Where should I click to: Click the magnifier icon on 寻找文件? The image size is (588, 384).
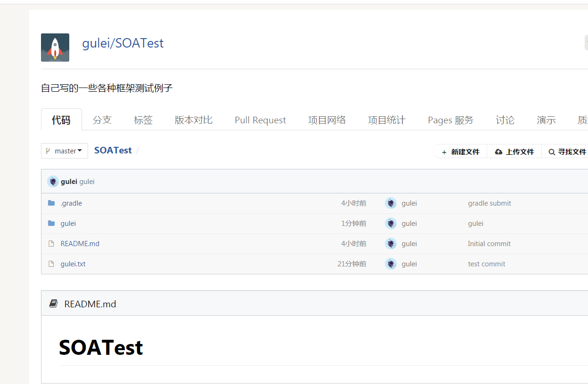coord(552,152)
